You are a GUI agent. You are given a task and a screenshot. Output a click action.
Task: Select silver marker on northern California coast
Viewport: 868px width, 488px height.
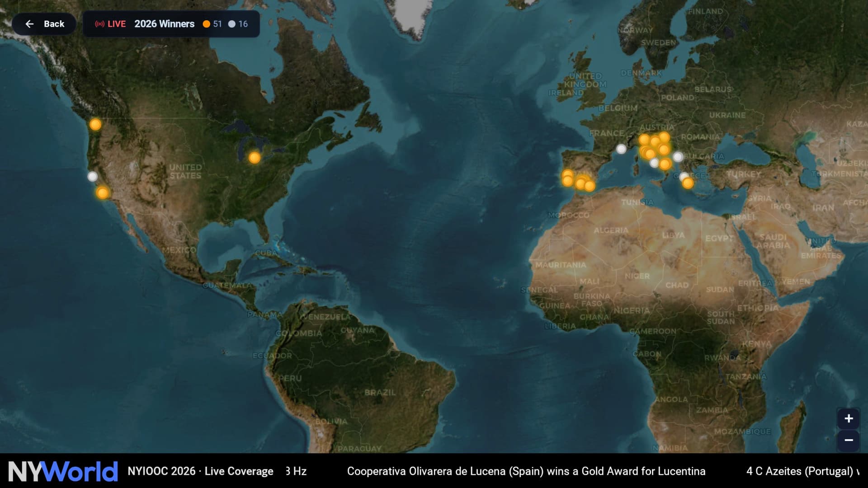point(92,176)
